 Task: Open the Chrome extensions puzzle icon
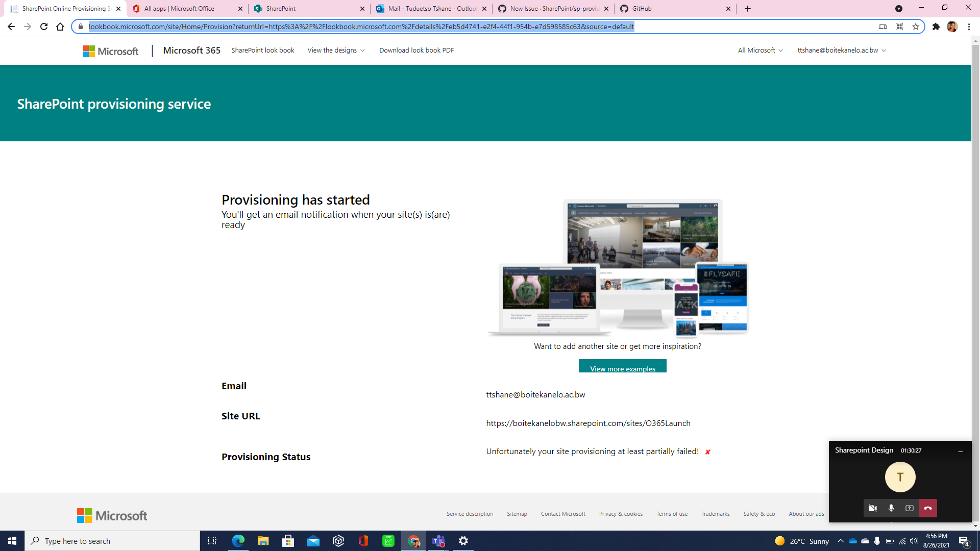coord(937,27)
